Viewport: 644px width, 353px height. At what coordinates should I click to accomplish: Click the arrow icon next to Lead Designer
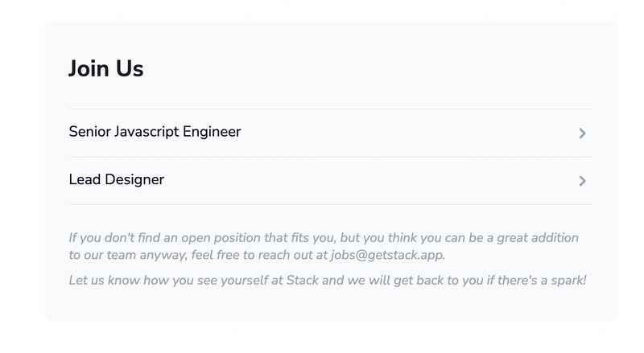coord(582,181)
